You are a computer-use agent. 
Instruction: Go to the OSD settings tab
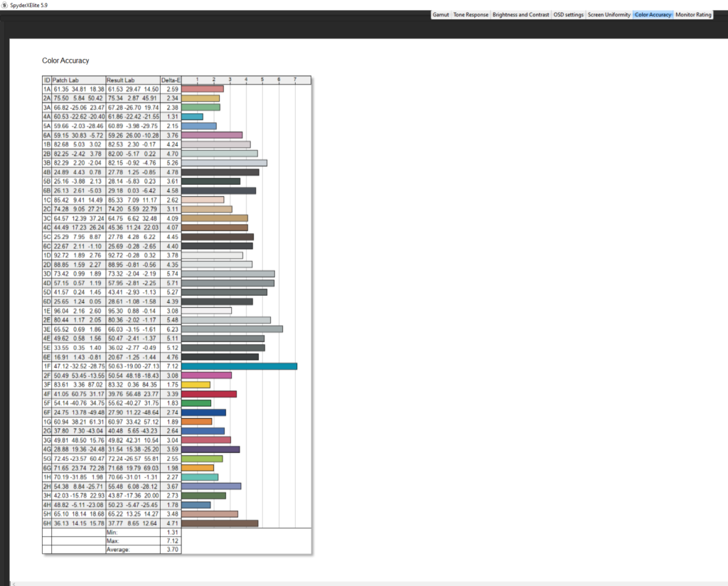pos(569,14)
